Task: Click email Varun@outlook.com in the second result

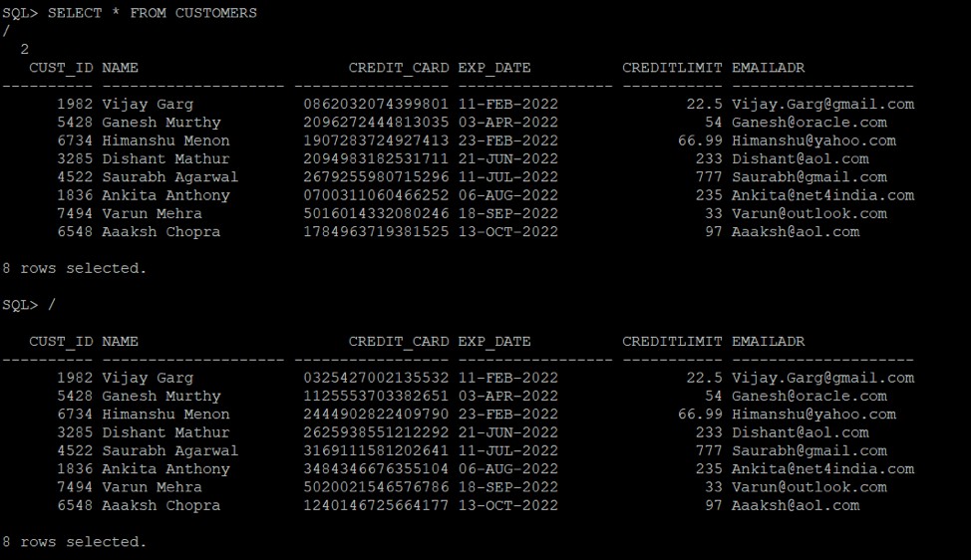Action: click(809, 487)
